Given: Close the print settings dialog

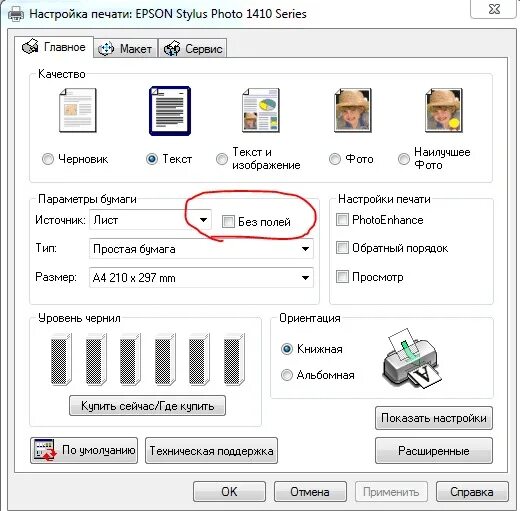Looking at the screenshot, I should pos(494,9).
